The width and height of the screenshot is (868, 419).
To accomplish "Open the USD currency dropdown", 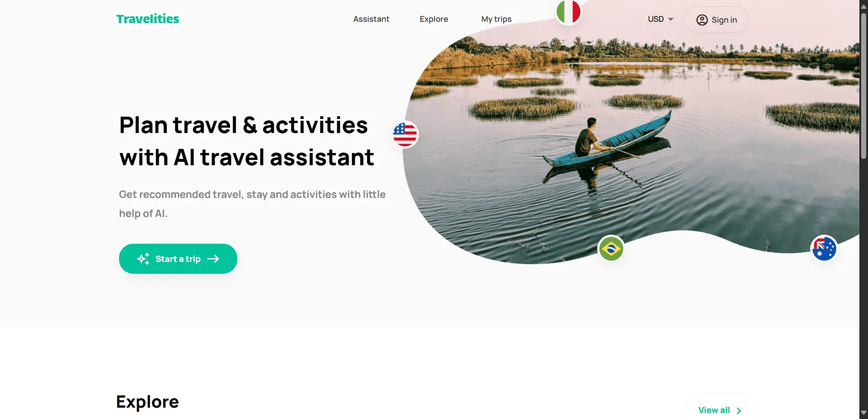I will 660,19.
